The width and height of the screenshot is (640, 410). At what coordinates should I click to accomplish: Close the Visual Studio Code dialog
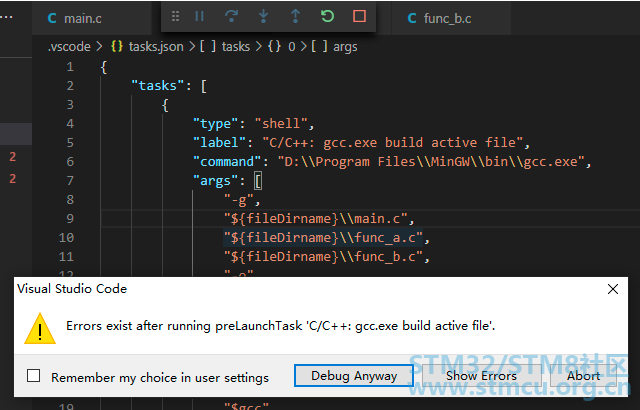pyautogui.click(x=613, y=288)
